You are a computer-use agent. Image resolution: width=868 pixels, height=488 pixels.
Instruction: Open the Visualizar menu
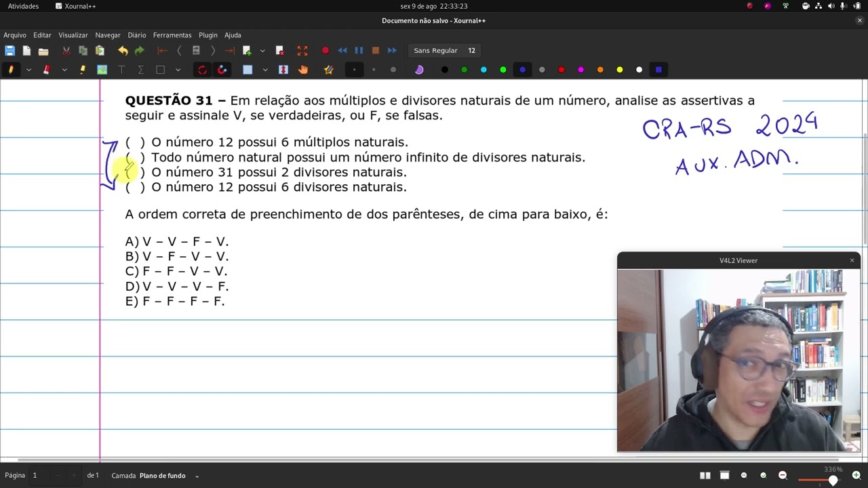tap(73, 35)
